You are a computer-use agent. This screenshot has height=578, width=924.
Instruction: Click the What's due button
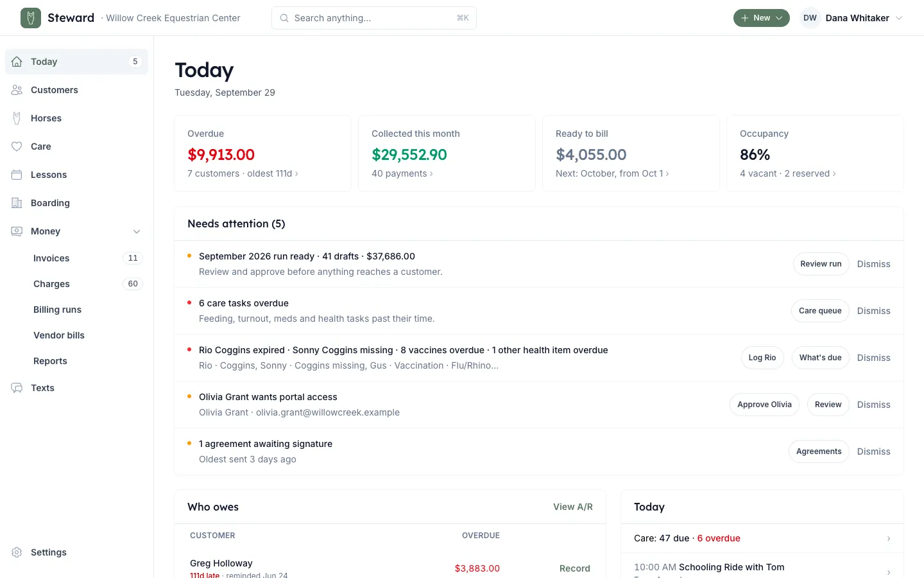coord(820,358)
